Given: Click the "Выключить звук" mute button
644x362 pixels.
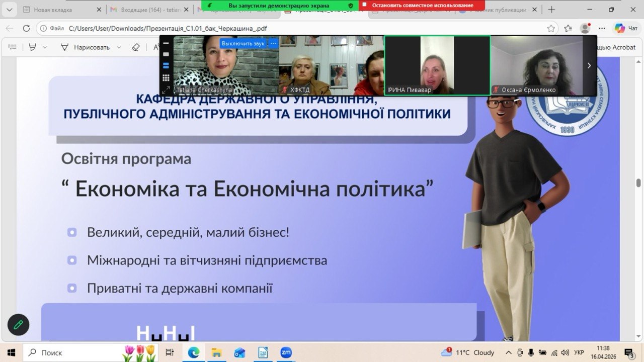Looking at the screenshot, I should coord(243,43).
